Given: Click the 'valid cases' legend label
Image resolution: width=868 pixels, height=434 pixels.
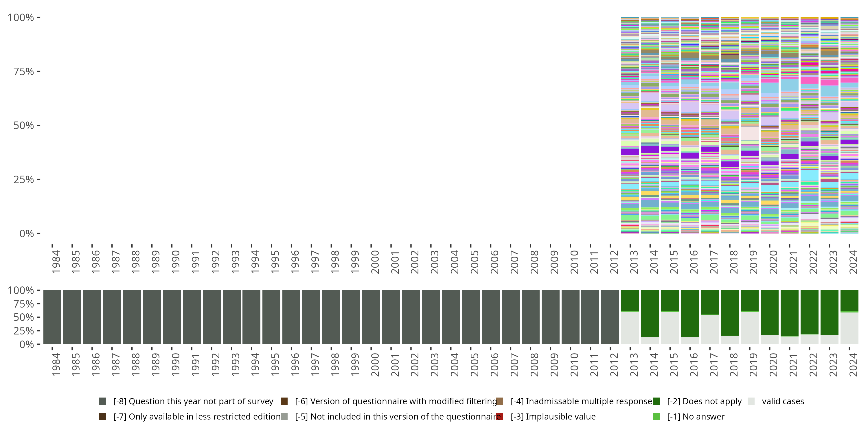Looking at the screenshot, I should pos(783,401).
